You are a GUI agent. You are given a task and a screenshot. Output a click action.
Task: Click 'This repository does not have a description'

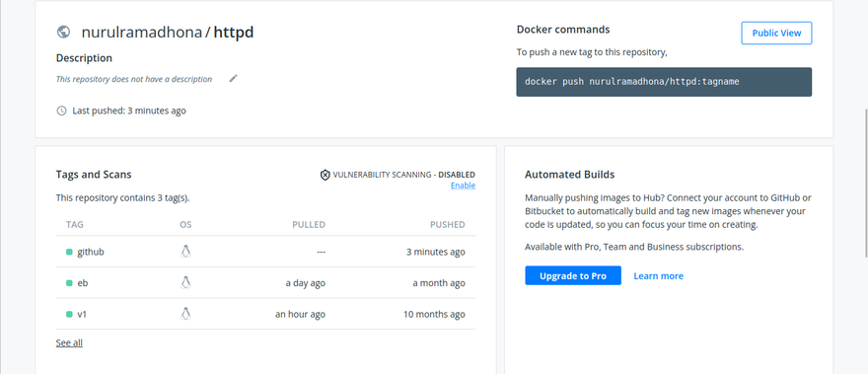coord(134,79)
